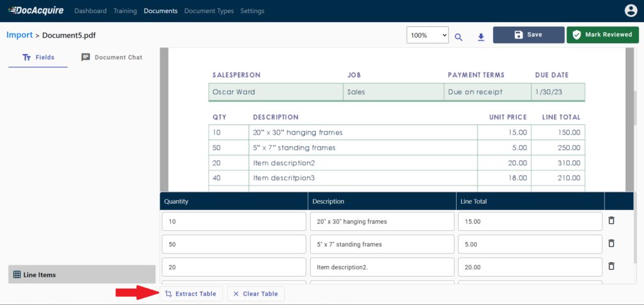Viewport: 644px width, 305px height.
Task: Click 'Item descritpion3' in the document
Action: click(x=284, y=178)
